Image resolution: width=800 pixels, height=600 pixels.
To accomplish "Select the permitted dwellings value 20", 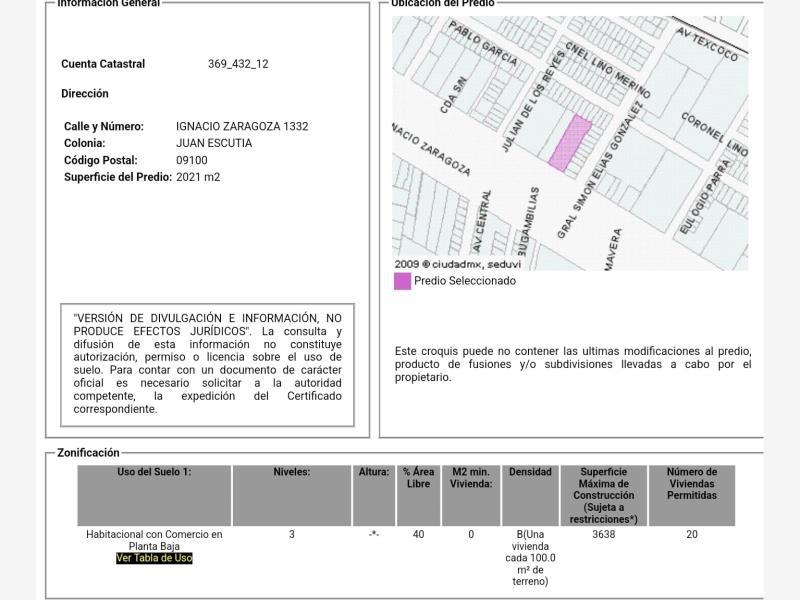I will [692, 534].
